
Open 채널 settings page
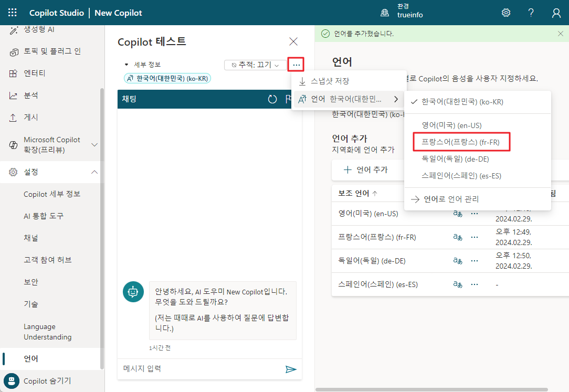pyautogui.click(x=31, y=238)
